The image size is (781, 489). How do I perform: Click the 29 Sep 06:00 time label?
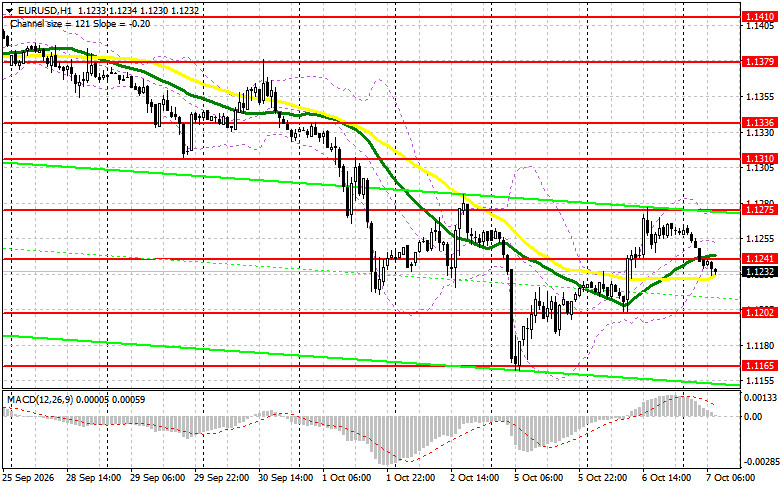(157, 478)
